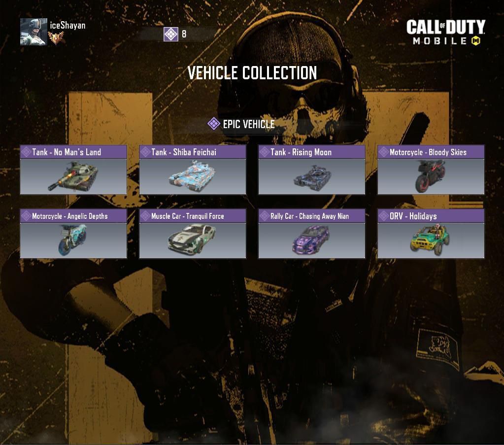The image size is (504, 445).
Task: Click the gold rank badge emblem
Action: [56, 37]
